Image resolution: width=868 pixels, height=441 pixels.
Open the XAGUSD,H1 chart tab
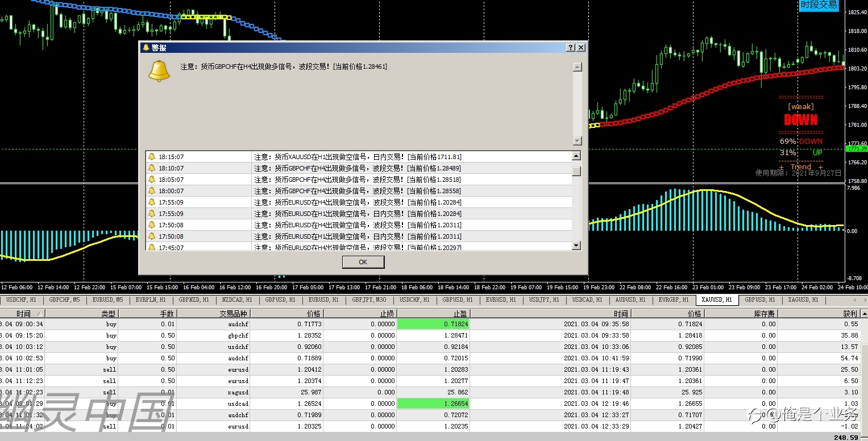[803, 299]
